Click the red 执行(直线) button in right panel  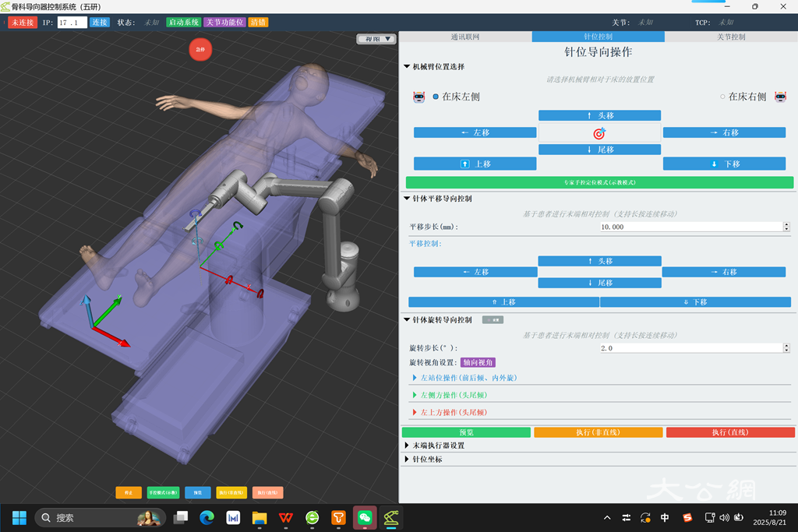[730, 432]
